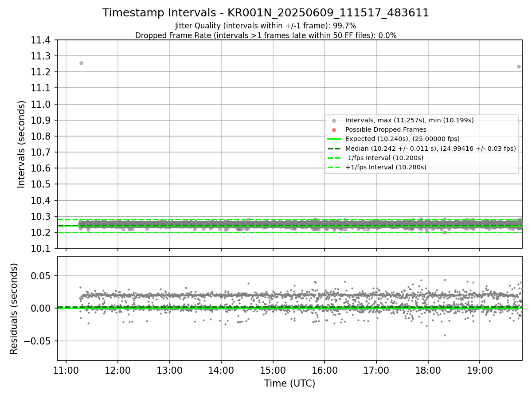
Task: Click the red 'Possible Dropped Frames' legend marker
Action: pyautogui.click(x=334, y=130)
